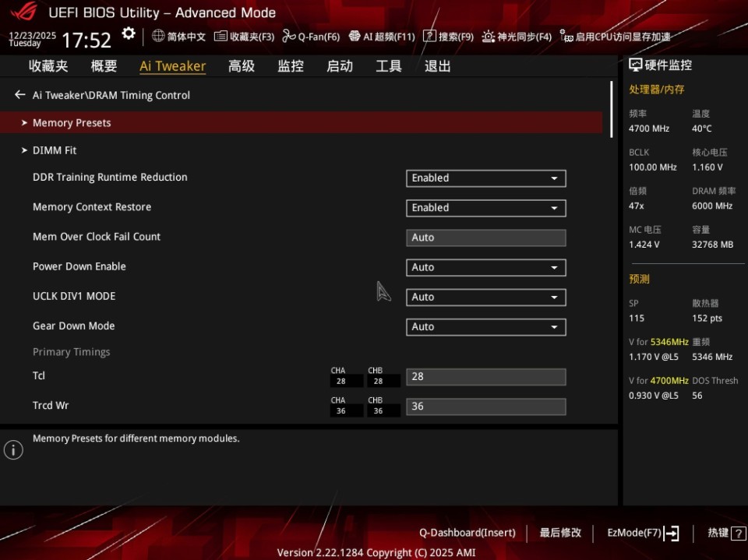The image size is (748, 560).
Task: Click Mem Over Clock Fail Count field
Action: coord(485,238)
